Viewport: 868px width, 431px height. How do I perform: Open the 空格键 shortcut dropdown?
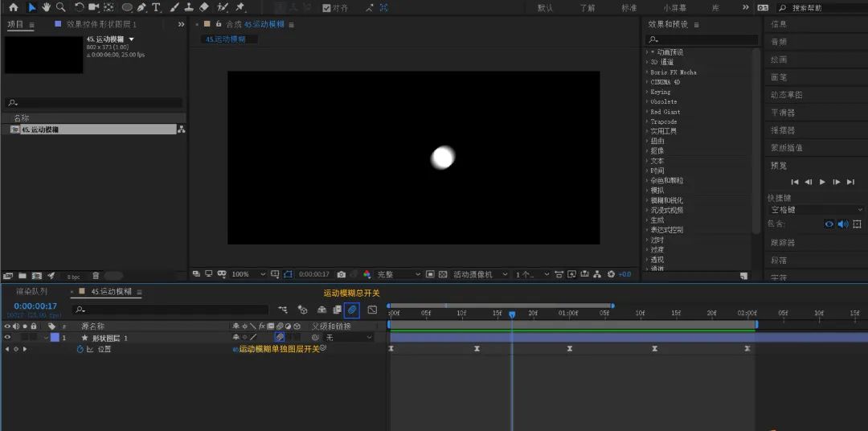tap(816, 210)
